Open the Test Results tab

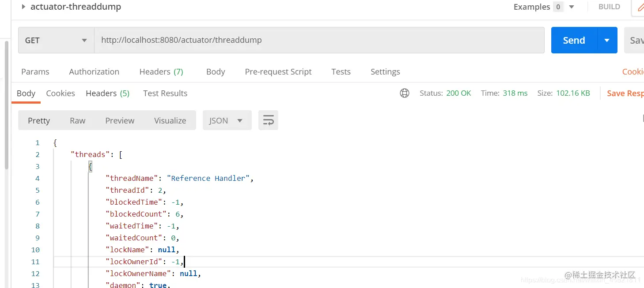click(x=165, y=93)
